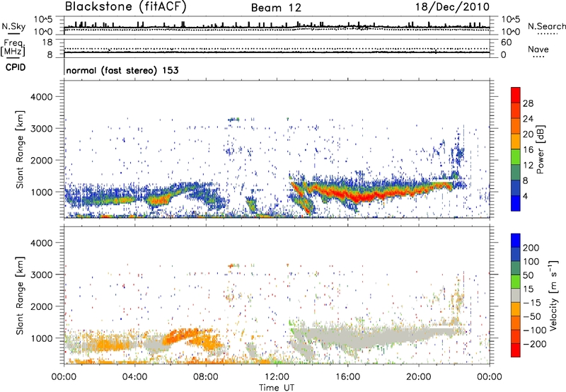Click the strong red power echo near 17:00

pyautogui.click(x=364, y=197)
